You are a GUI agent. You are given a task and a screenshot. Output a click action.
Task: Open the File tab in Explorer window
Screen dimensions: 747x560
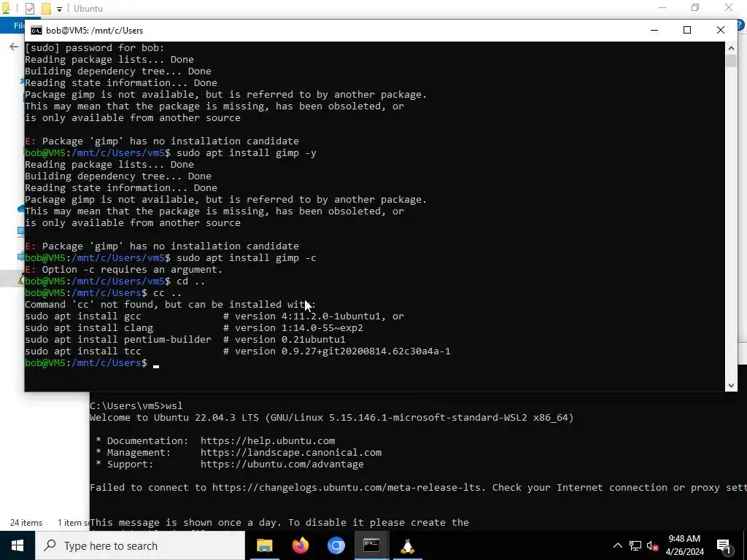point(18,26)
